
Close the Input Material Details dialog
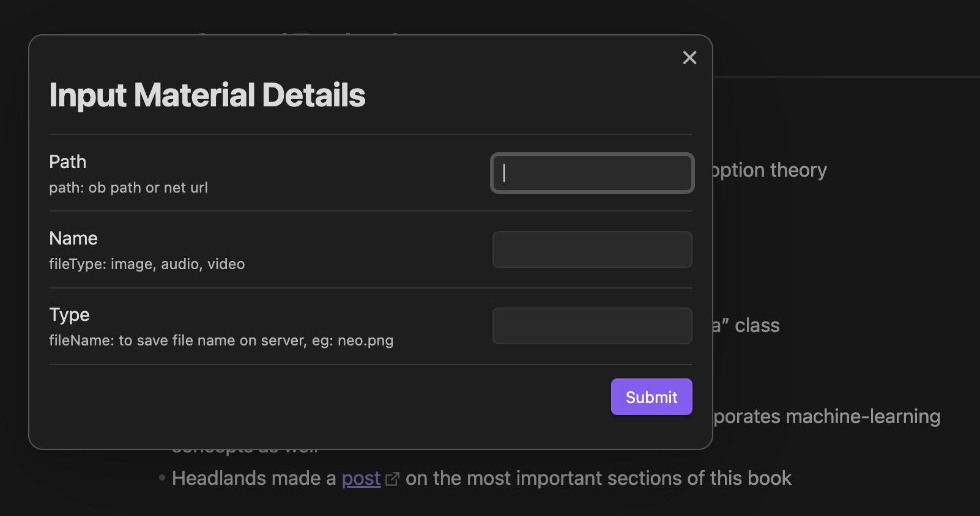pos(689,57)
